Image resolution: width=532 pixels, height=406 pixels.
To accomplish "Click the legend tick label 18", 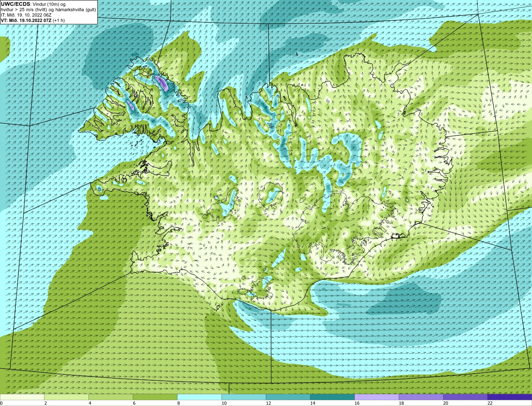I will click(x=401, y=403).
